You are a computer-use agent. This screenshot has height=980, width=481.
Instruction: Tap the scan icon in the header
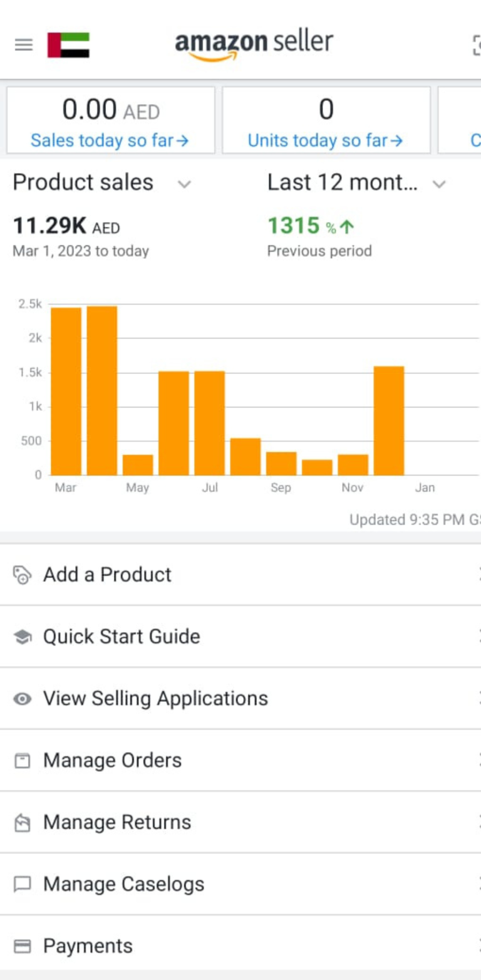pos(476,45)
